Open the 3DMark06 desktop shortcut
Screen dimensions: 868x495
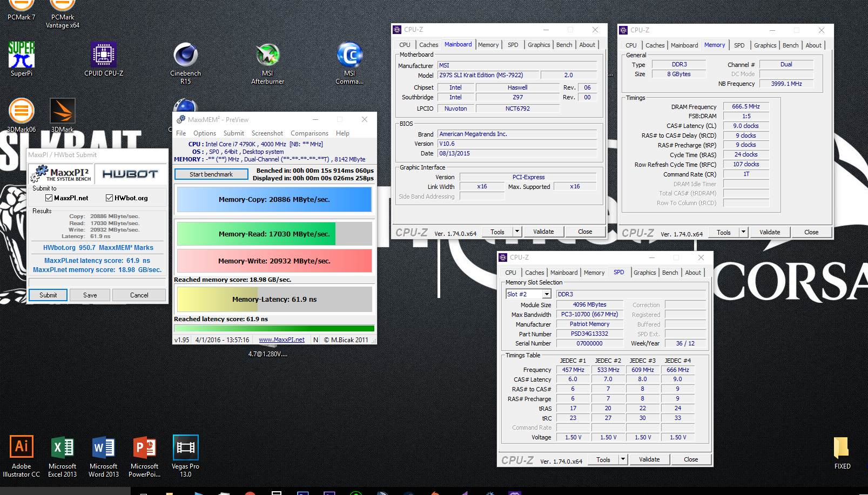tap(22, 115)
